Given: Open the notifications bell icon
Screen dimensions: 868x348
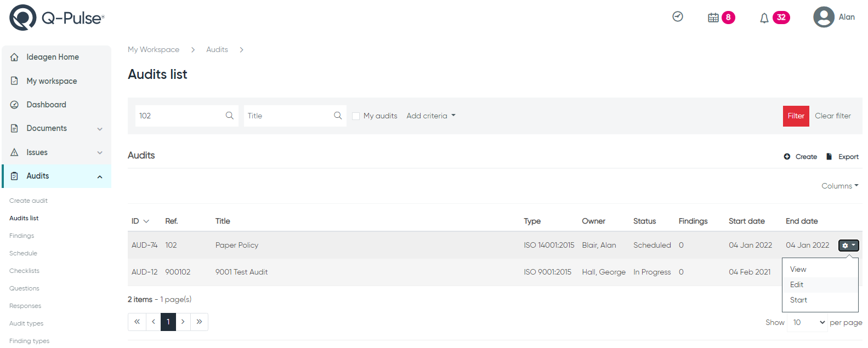Looking at the screenshot, I should click(x=764, y=18).
